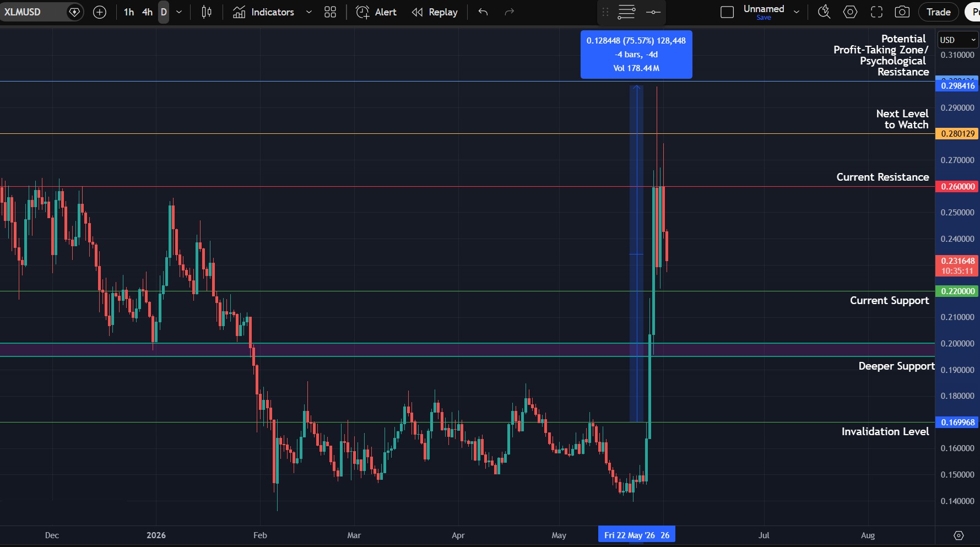This screenshot has height=547, width=980.
Task: Click the diamond badge beside XLMUSD
Action: click(74, 12)
